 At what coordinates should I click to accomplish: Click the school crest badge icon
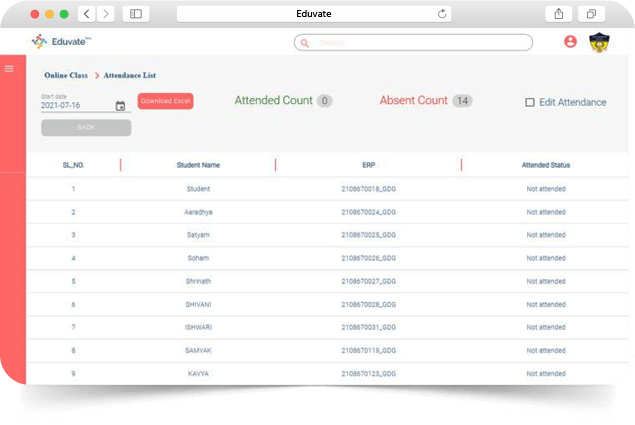pyautogui.click(x=599, y=42)
